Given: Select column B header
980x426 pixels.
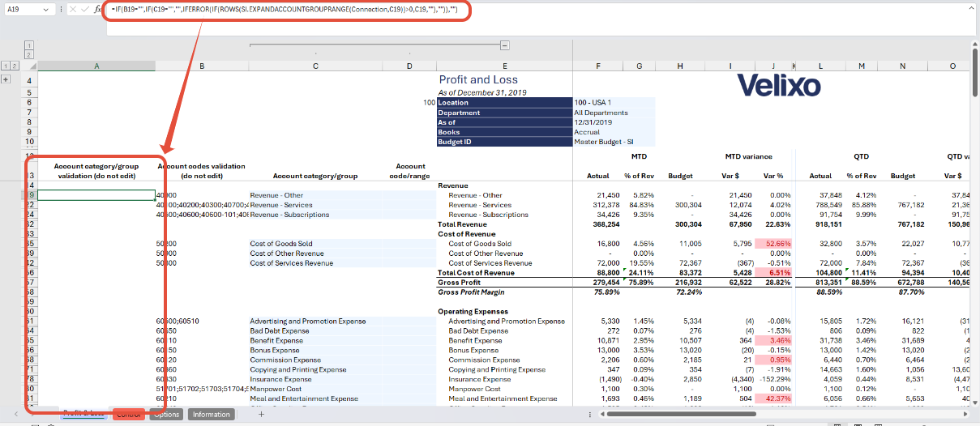Looking at the screenshot, I should point(201,66).
